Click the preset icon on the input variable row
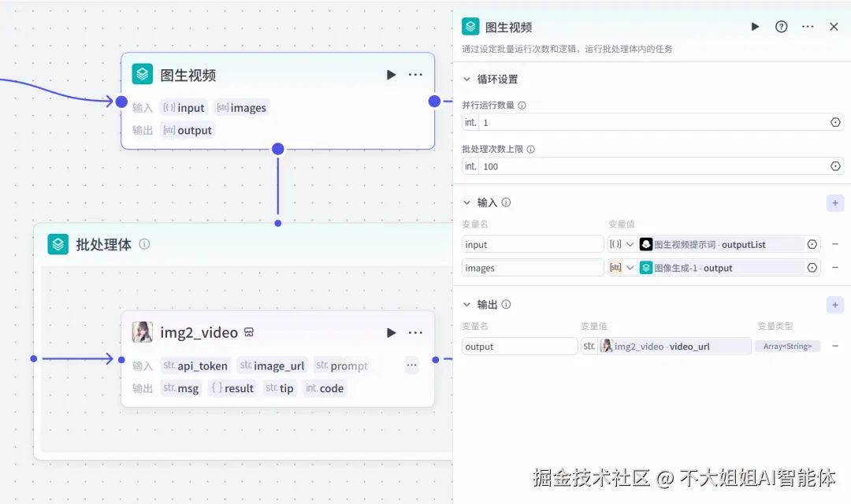This screenshot has height=504, width=851. (x=812, y=243)
